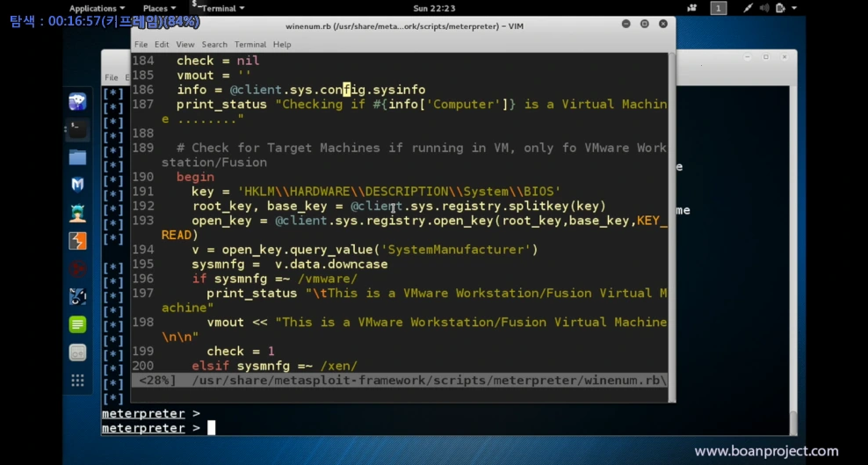Close the VIM winenum.rb window
The image size is (868, 465).
663,24
